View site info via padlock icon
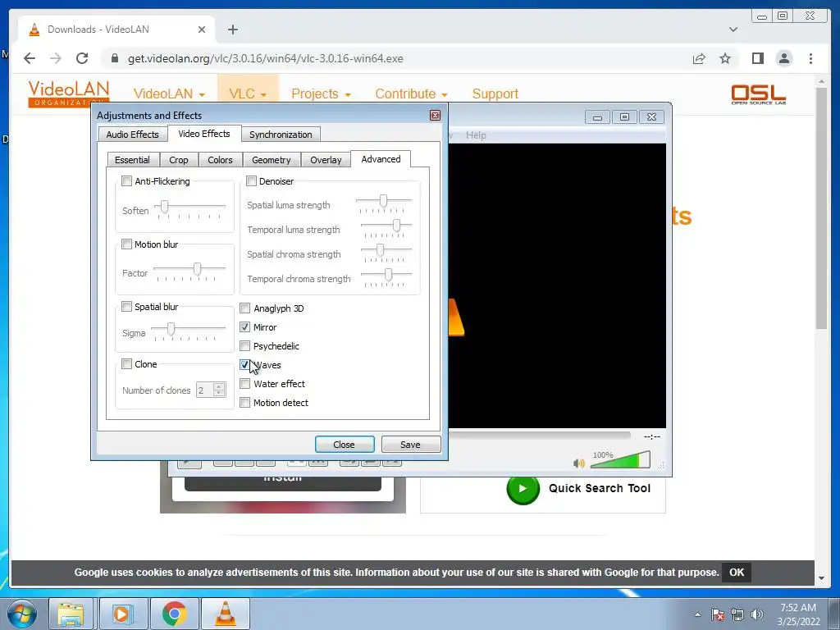 tap(115, 58)
